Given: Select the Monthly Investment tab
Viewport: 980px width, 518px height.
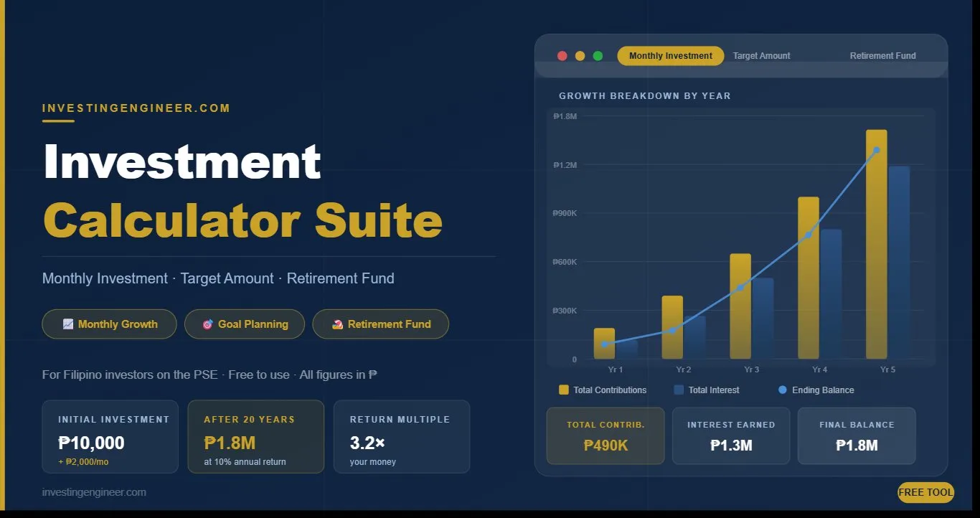Looking at the screenshot, I should [x=670, y=56].
